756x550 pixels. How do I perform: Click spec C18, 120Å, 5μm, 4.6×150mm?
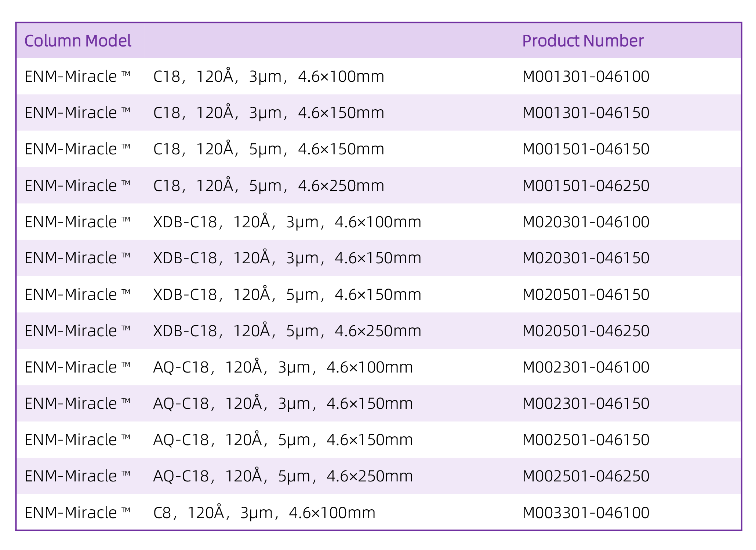coord(269,148)
